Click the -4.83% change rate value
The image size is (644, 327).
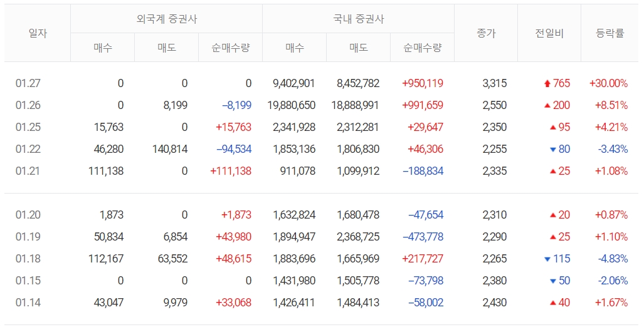click(x=613, y=259)
